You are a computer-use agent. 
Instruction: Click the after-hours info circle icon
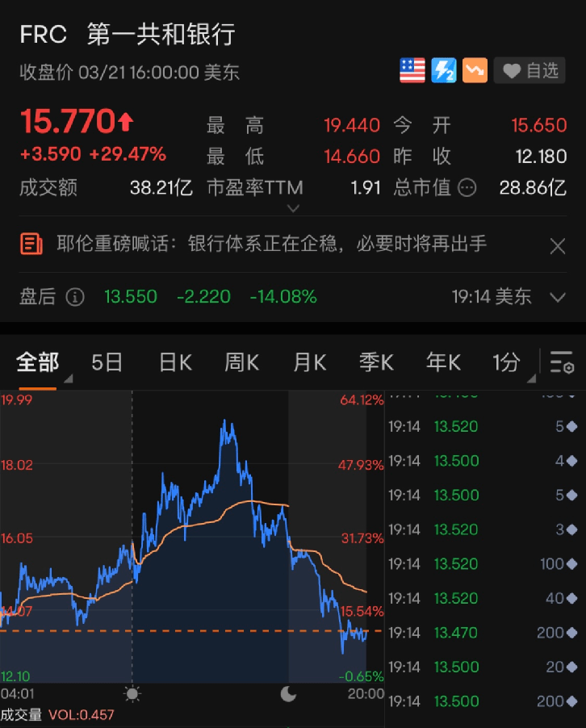pyautogui.click(x=75, y=297)
